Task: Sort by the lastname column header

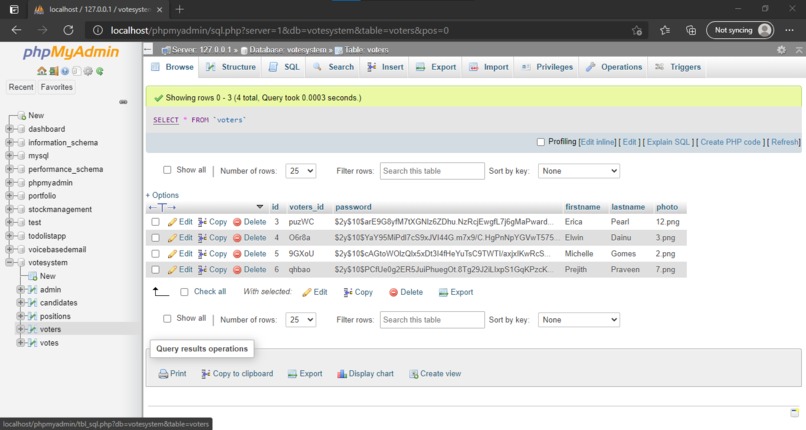Action: [x=628, y=207]
